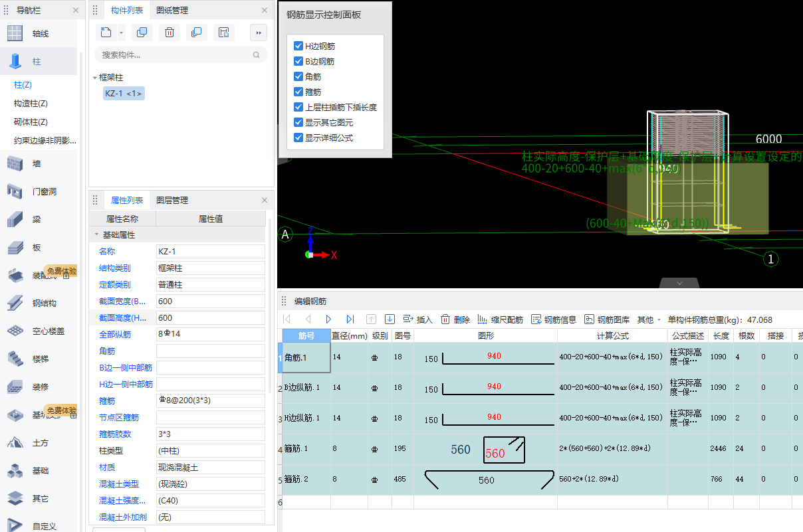
Task: Open the new component dropdown arrow
Action: pos(121,32)
